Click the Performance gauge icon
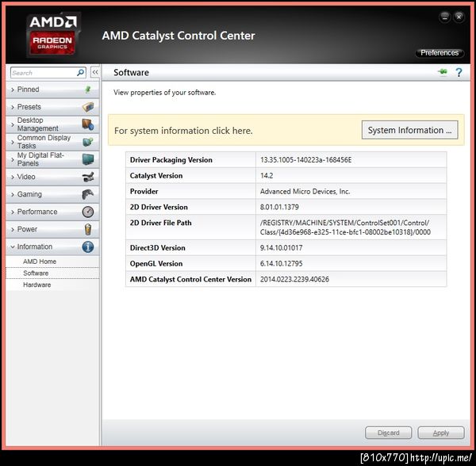This screenshot has width=476, height=466. pyautogui.click(x=88, y=212)
